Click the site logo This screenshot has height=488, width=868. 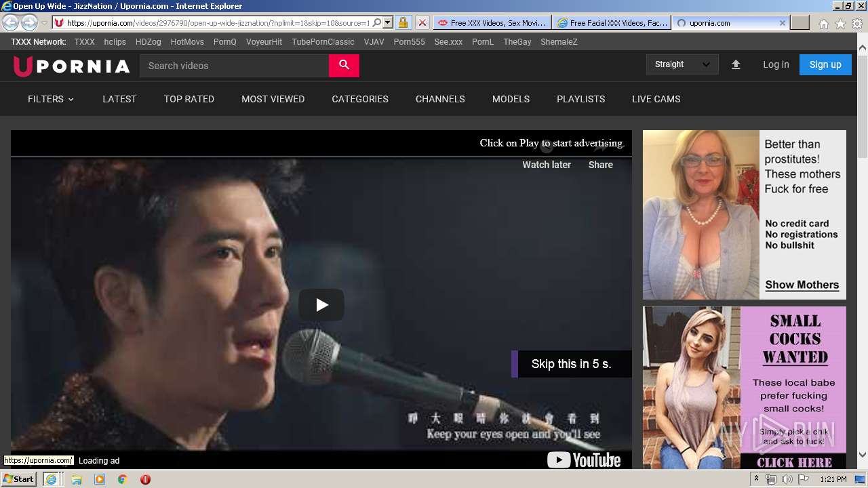coord(71,66)
